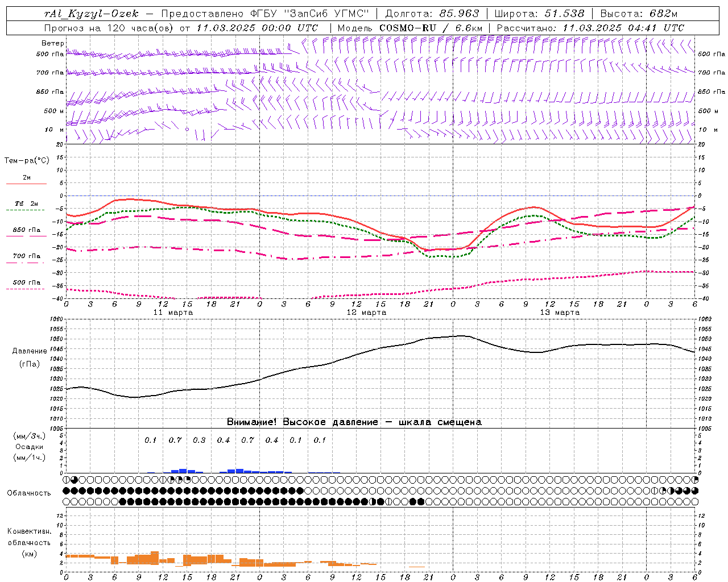Viewport: 728px width, 582px height.
Task: Select the Осадки label
Action: (x=30, y=447)
